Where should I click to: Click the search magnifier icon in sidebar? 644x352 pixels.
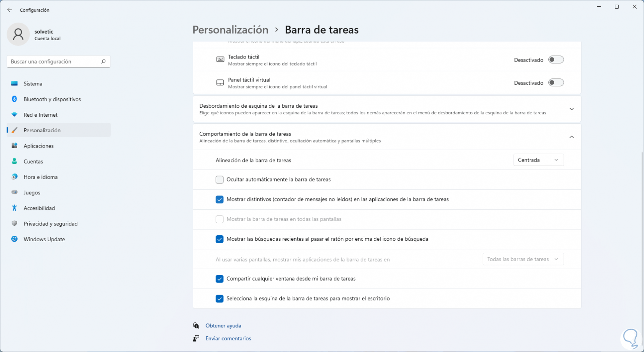(x=103, y=62)
